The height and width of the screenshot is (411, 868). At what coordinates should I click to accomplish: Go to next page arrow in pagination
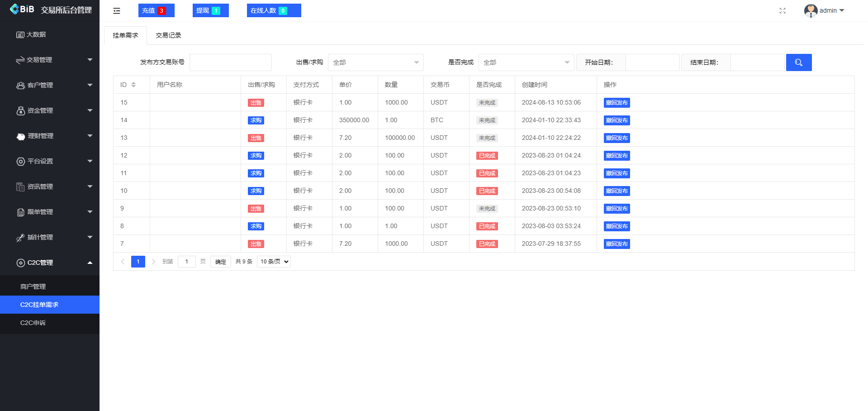[154, 262]
